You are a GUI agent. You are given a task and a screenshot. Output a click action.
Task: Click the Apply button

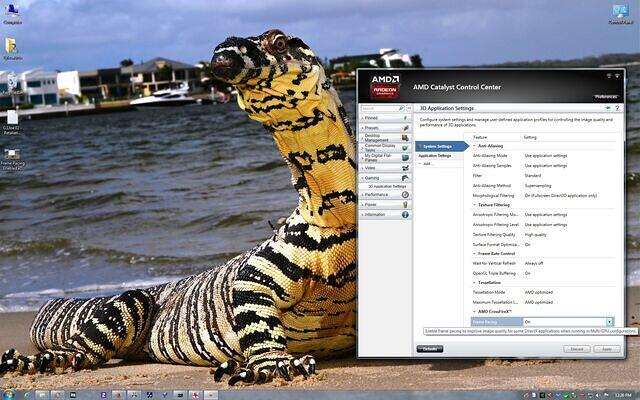[606, 349]
